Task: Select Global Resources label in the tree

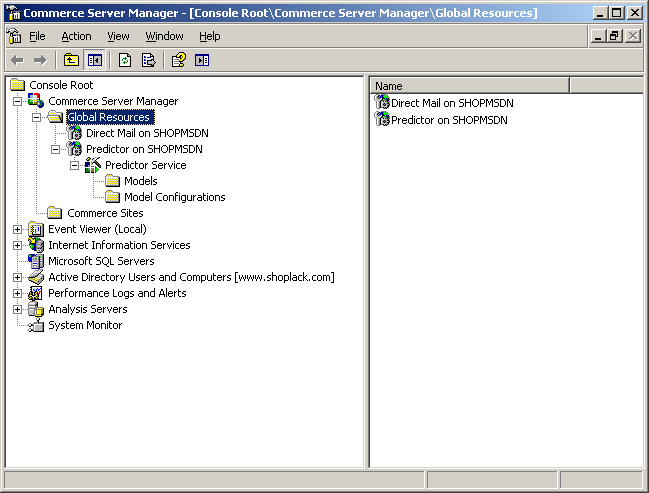Action: 110,117
